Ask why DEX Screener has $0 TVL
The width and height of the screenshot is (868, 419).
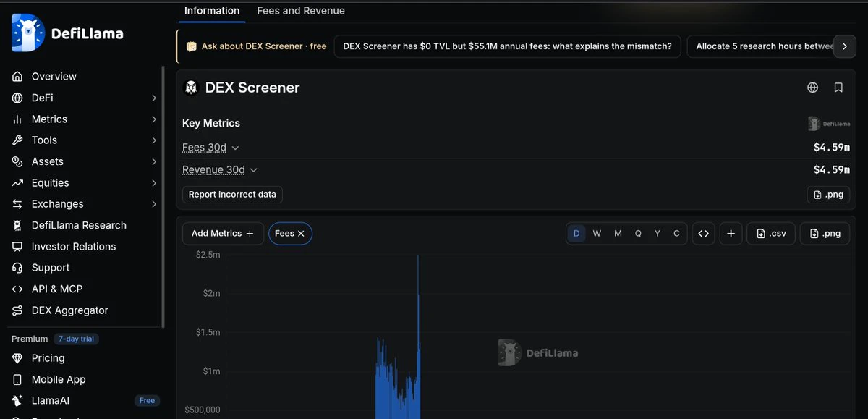pos(507,46)
